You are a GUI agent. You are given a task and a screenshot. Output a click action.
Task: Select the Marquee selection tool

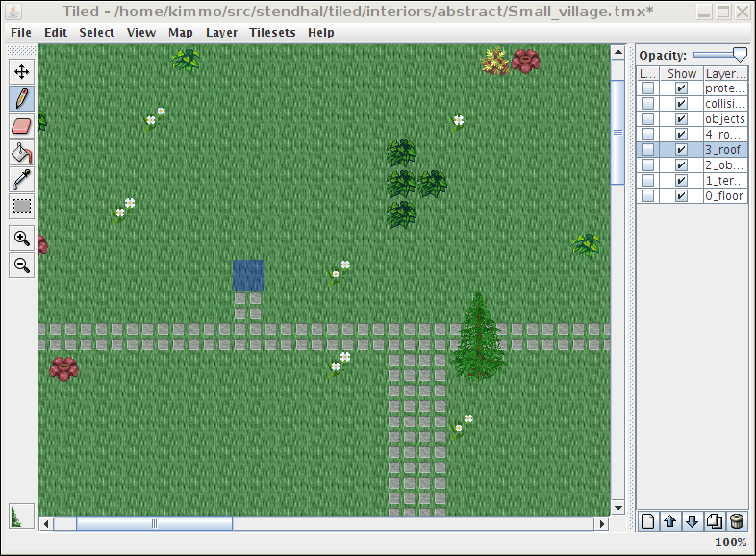point(21,206)
